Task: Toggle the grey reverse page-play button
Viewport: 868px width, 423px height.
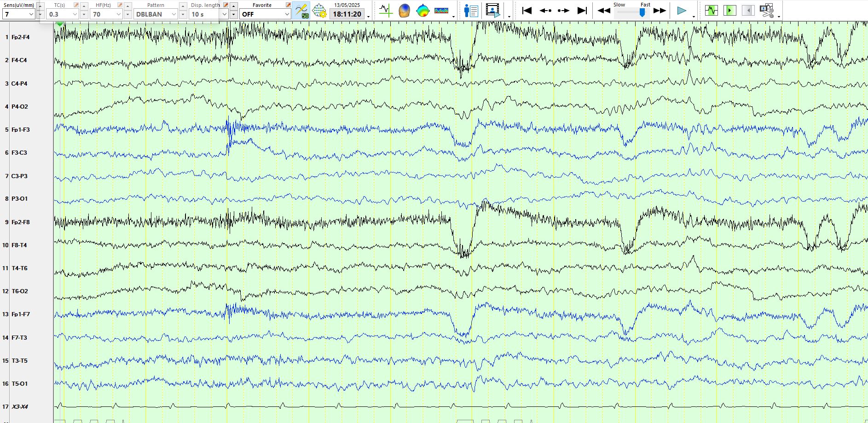Action: tap(748, 10)
